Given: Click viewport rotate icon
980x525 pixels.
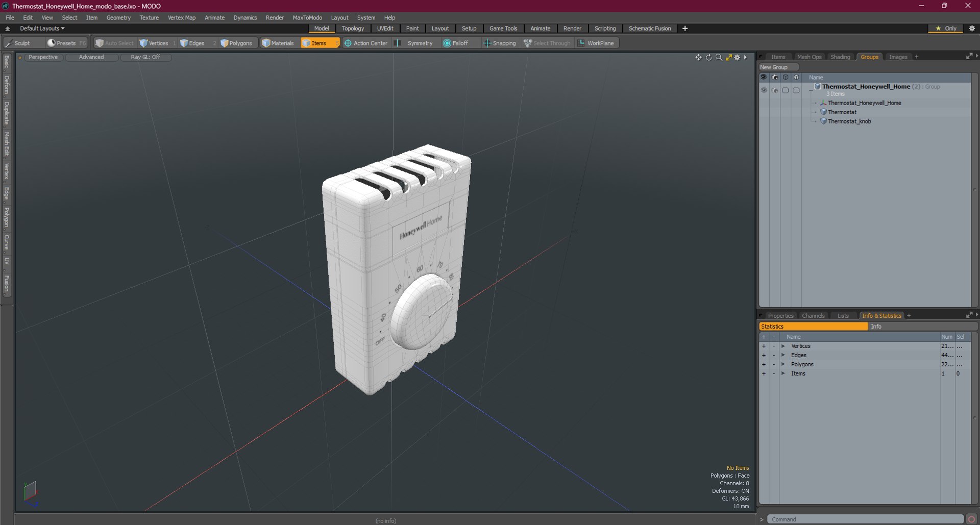Looking at the screenshot, I should coord(708,58).
